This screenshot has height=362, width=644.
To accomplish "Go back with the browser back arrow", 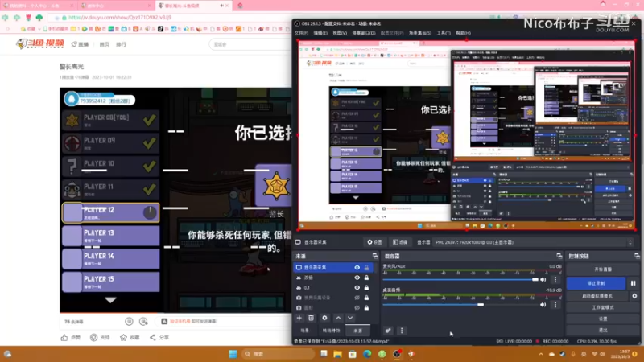I will point(6,18).
